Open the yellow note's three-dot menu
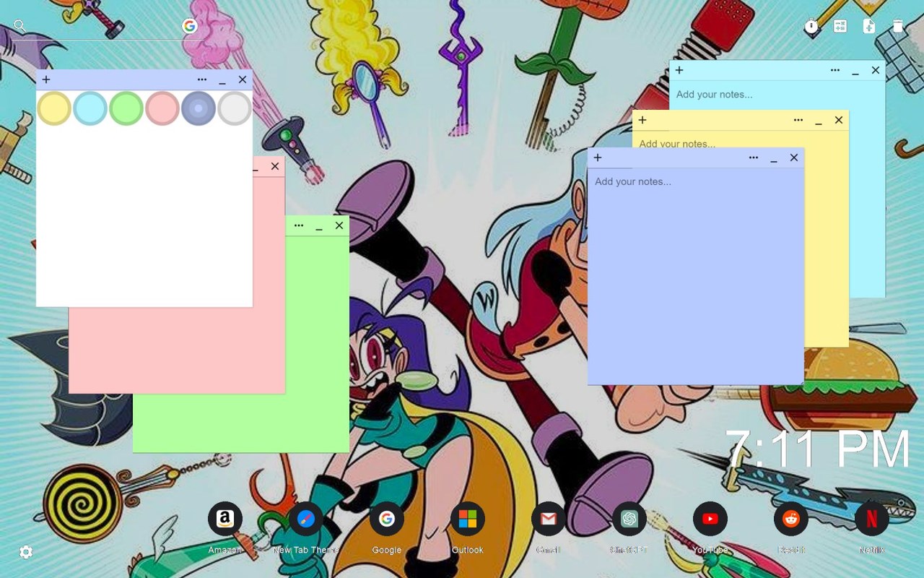The width and height of the screenshot is (924, 578). [x=798, y=120]
